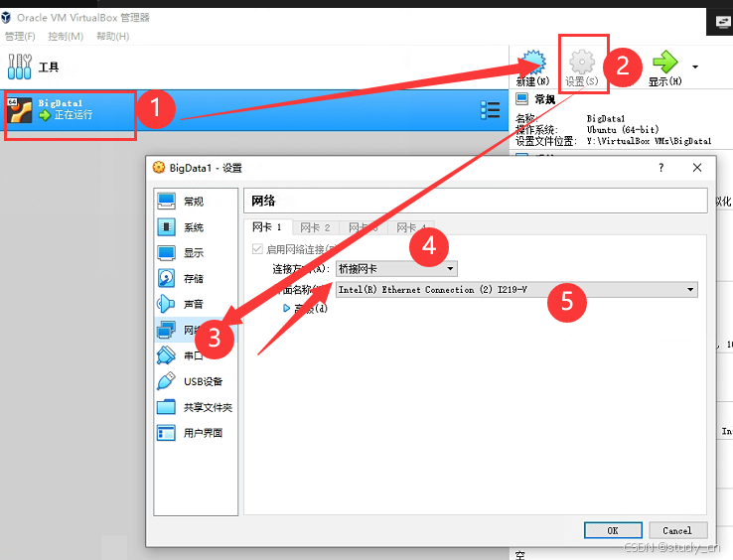Open the 管理(F) menu
This screenshot has height=560, width=733.
click(x=20, y=37)
